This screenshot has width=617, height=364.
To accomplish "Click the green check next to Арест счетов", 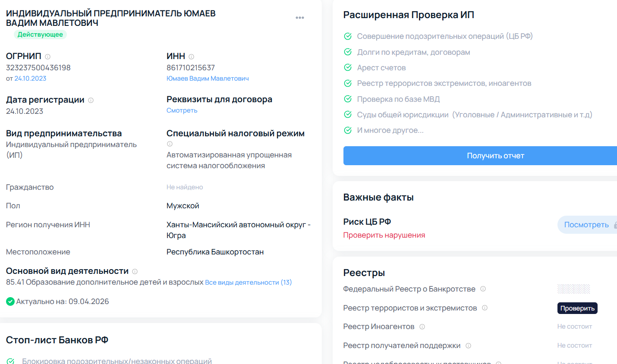I will [348, 68].
